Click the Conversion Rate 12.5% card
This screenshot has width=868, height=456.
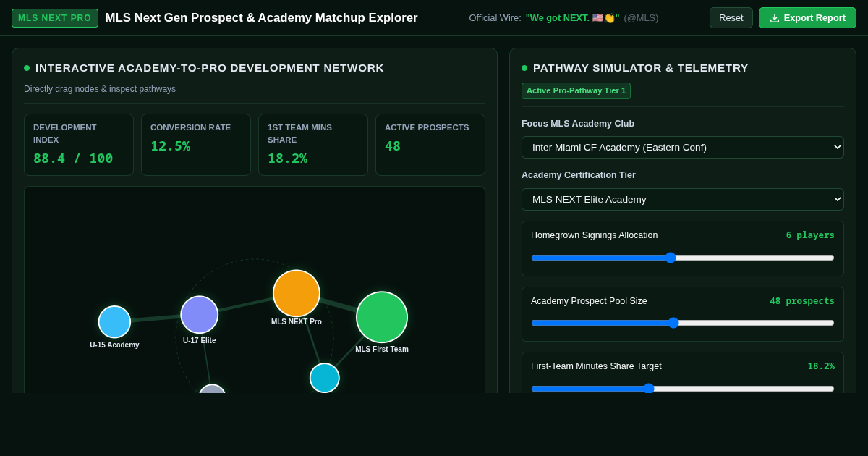[196, 145]
